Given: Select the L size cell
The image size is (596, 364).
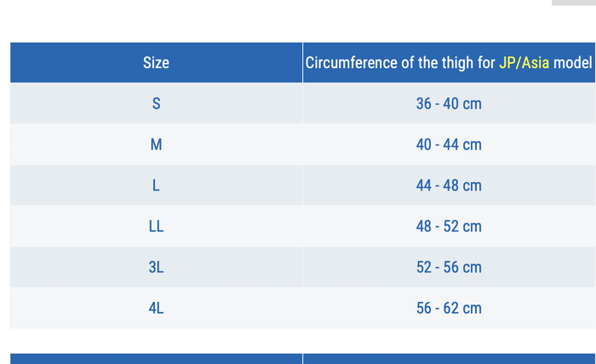Looking at the screenshot, I should tap(156, 185).
